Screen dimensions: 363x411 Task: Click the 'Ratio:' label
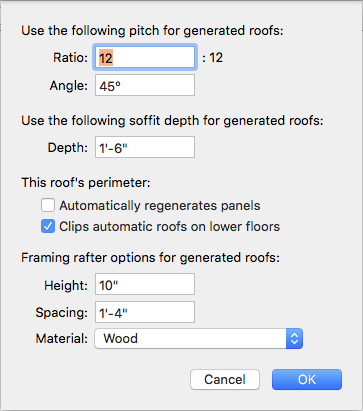point(70,58)
